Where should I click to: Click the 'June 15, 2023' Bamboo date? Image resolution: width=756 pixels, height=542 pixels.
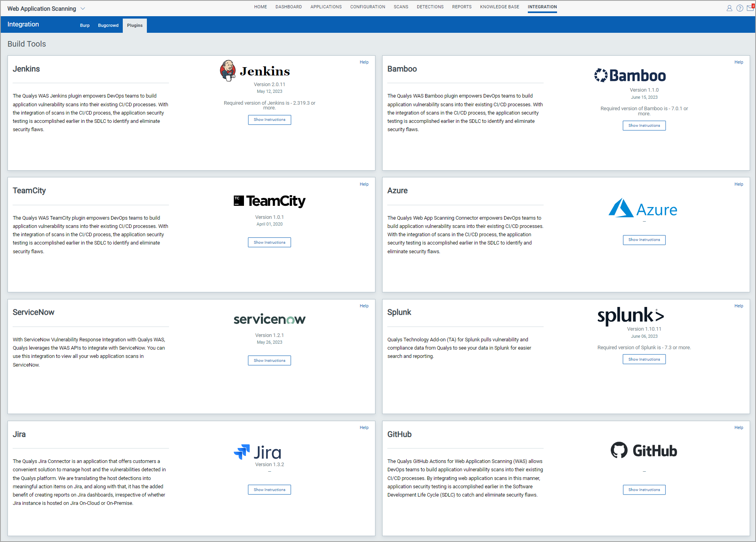pos(644,98)
